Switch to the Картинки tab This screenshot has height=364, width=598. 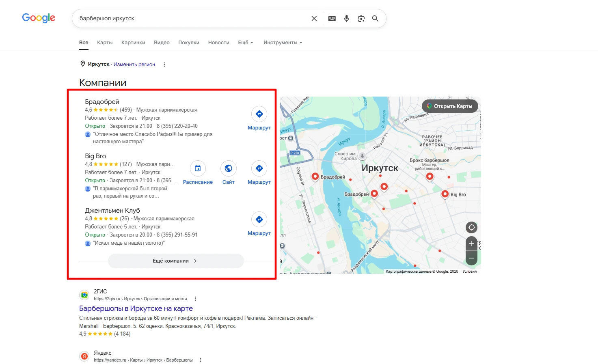point(133,43)
